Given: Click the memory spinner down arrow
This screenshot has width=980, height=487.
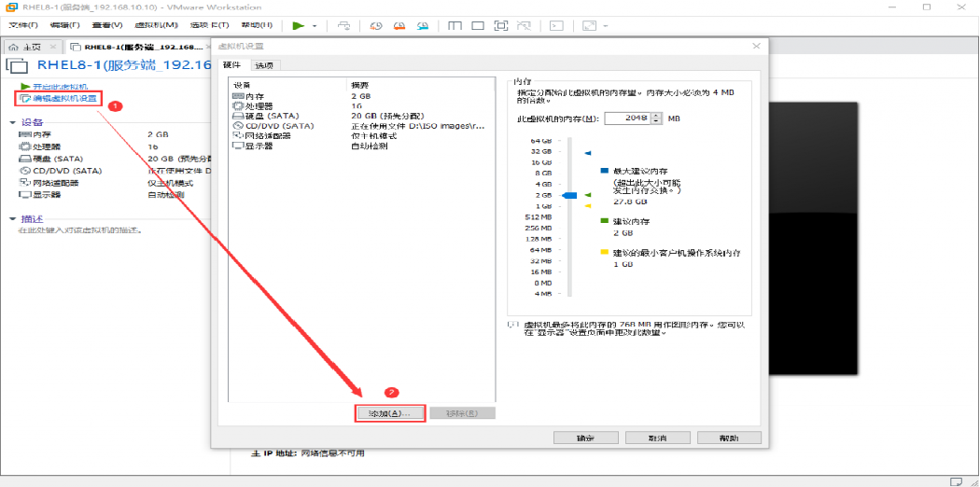Looking at the screenshot, I should 655,121.
